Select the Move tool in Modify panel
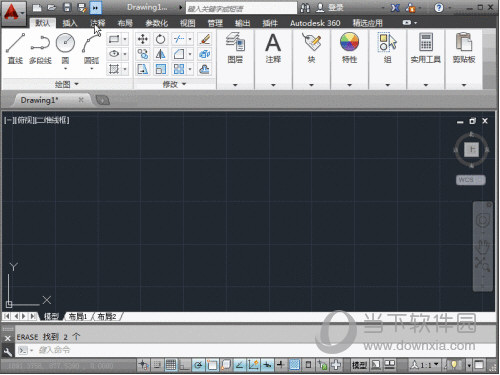500x375 pixels. [143, 39]
